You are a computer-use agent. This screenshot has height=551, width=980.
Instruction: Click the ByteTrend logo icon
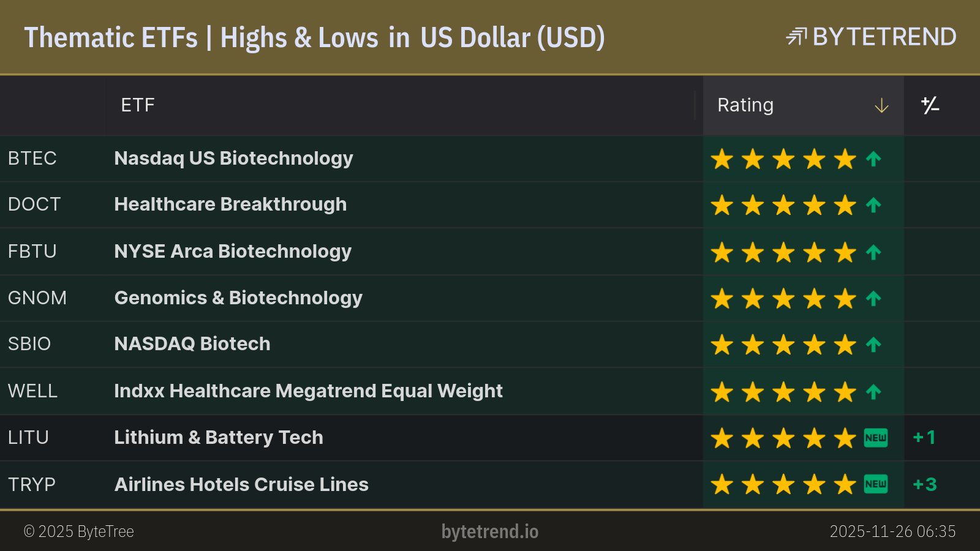[x=796, y=37]
